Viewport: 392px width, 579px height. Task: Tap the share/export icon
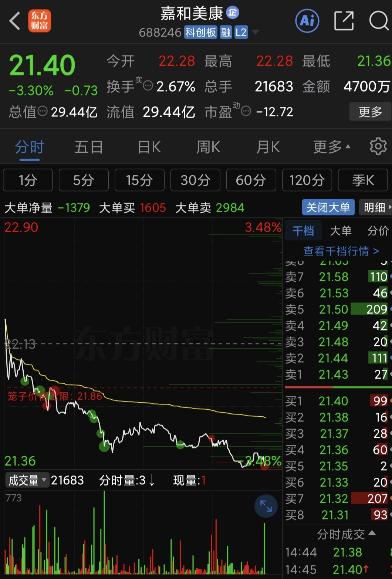[x=344, y=21]
